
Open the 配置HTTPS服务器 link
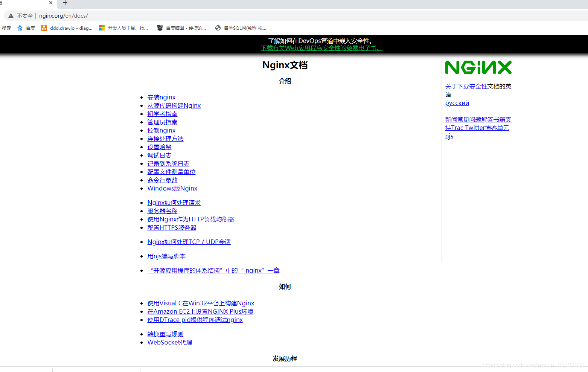pyautogui.click(x=172, y=227)
